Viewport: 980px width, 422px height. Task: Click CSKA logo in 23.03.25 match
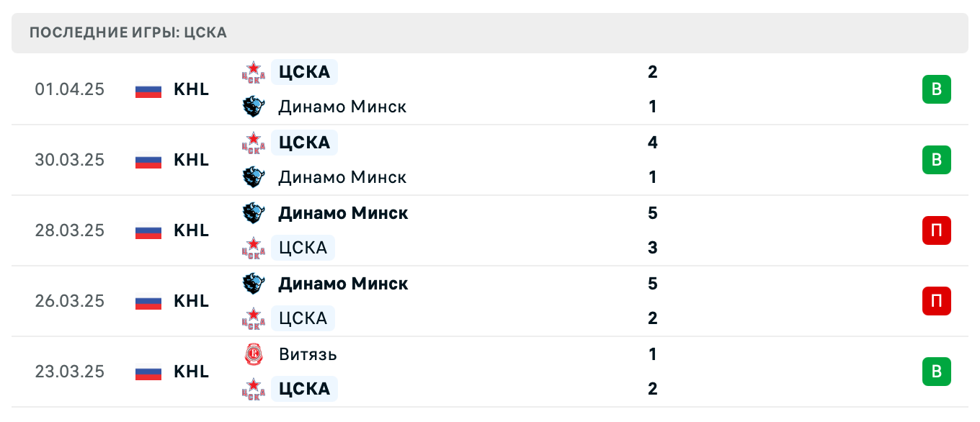pos(254,389)
